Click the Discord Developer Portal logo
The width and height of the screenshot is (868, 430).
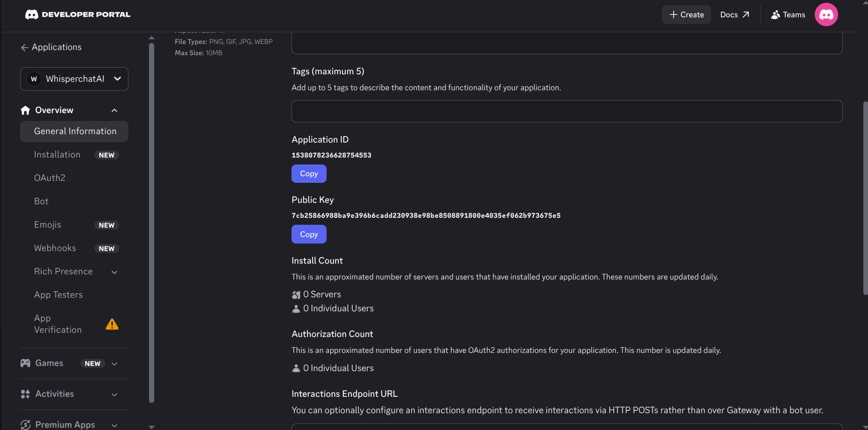click(78, 14)
